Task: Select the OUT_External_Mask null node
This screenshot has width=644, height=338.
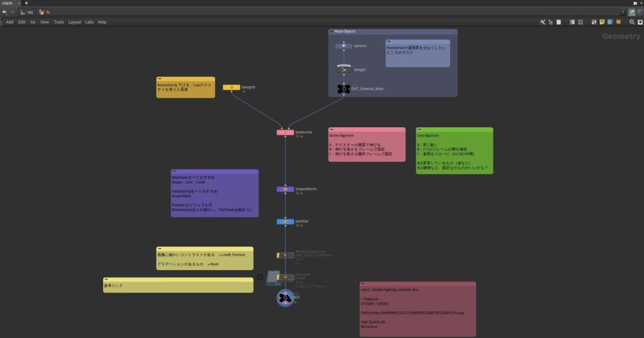Action: coord(343,89)
